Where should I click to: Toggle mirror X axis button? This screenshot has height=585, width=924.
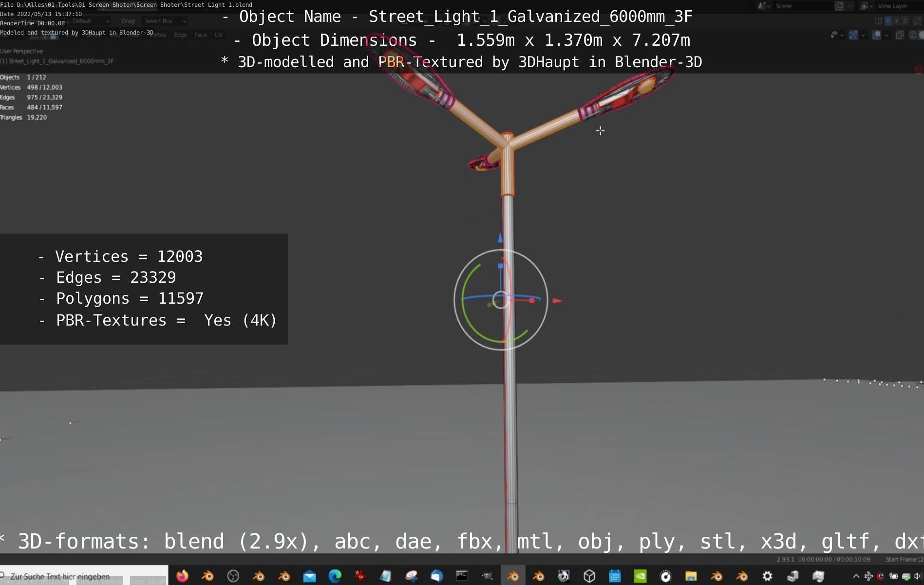[x=888, y=21]
